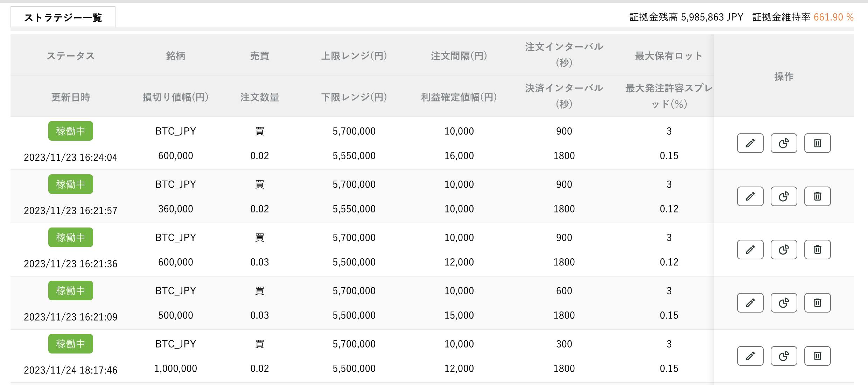The height and width of the screenshot is (385, 868).
Task: Delete the strategy updated 2023/11/24 18:17:46
Action: coord(817,356)
